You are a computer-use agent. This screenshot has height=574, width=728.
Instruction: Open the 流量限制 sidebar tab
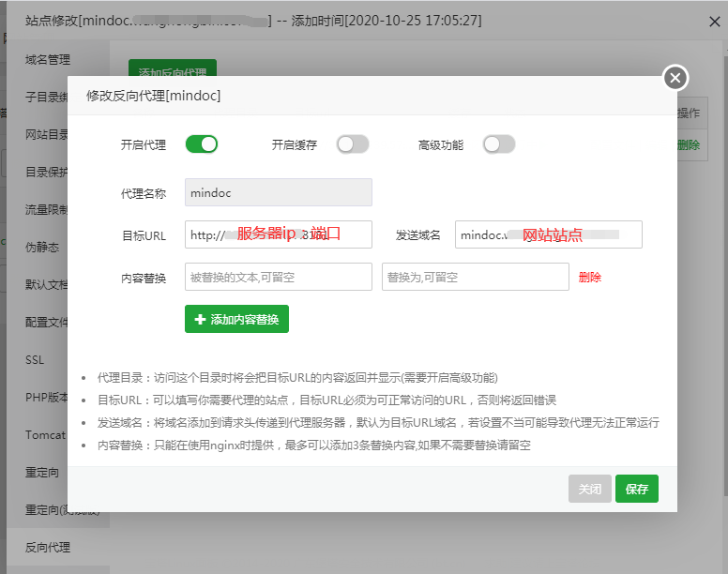[46, 210]
